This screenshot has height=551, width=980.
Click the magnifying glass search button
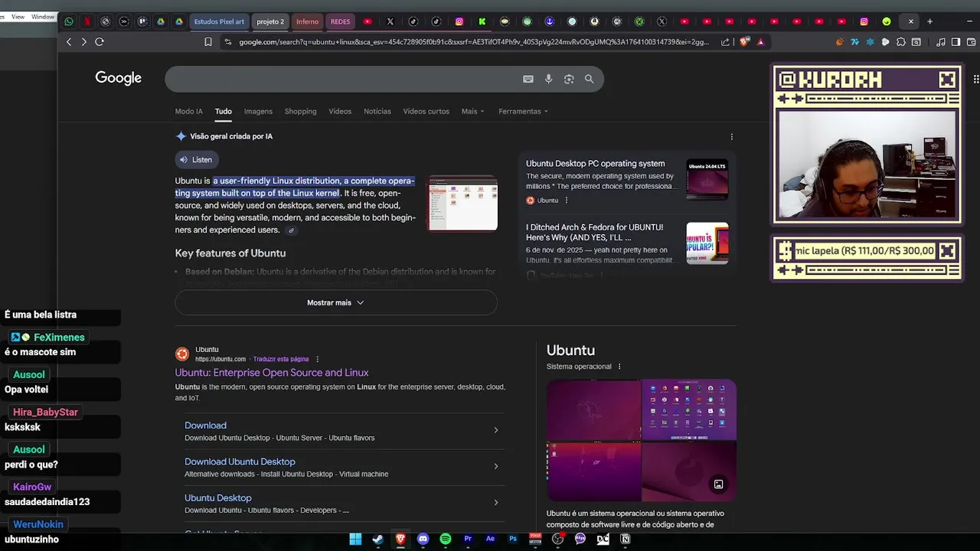[589, 79]
